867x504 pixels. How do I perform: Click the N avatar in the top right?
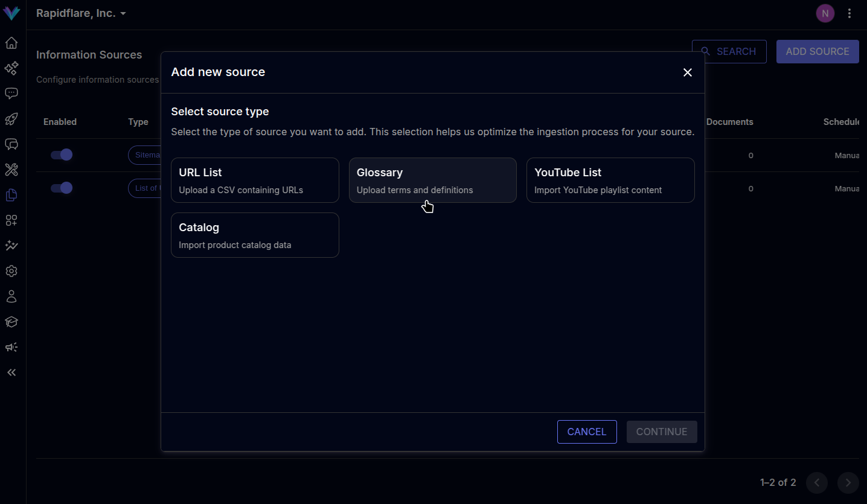(x=825, y=13)
